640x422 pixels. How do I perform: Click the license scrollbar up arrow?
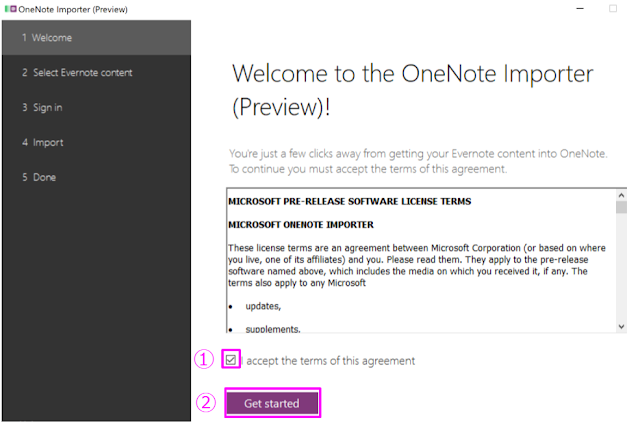click(x=621, y=195)
